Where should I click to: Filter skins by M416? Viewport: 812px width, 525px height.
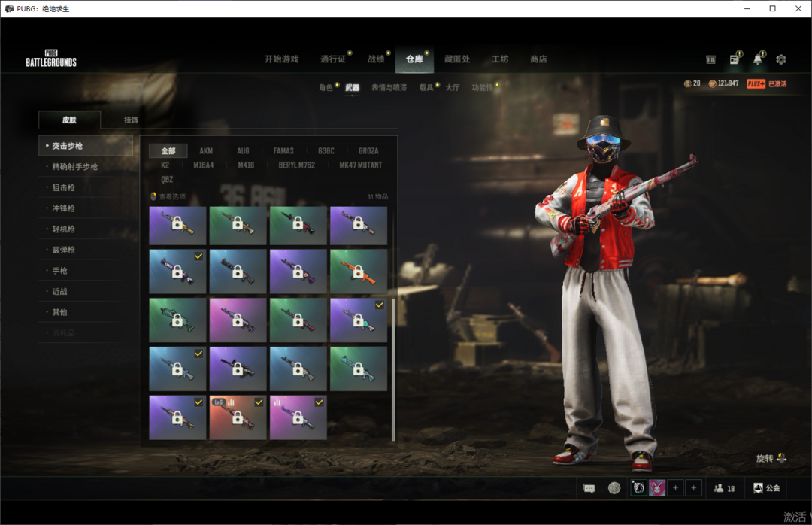point(246,165)
